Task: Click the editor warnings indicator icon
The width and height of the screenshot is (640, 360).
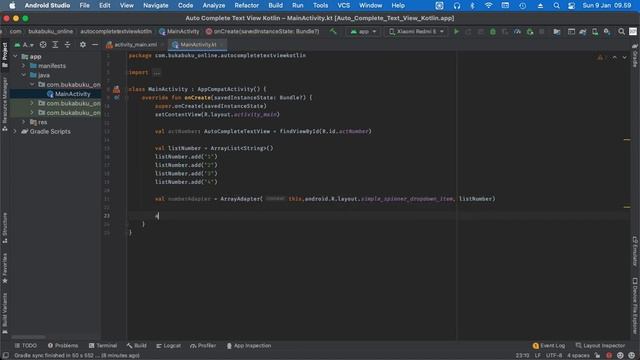Action: tap(600, 58)
